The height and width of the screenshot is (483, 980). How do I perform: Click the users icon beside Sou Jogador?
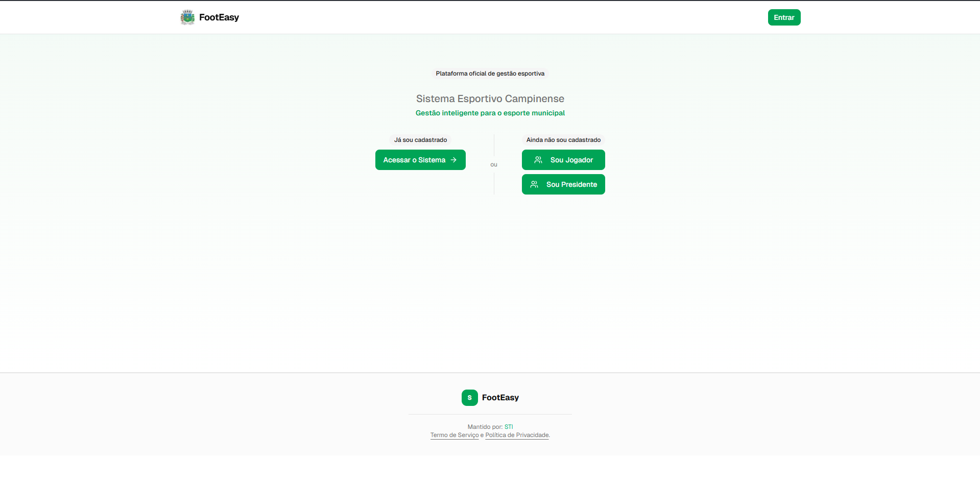pyautogui.click(x=538, y=160)
